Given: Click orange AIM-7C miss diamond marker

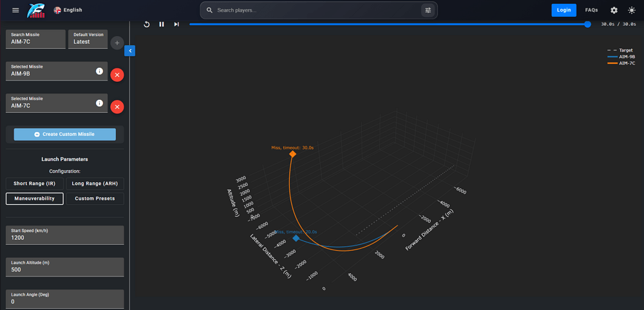Looking at the screenshot, I should pos(292,154).
